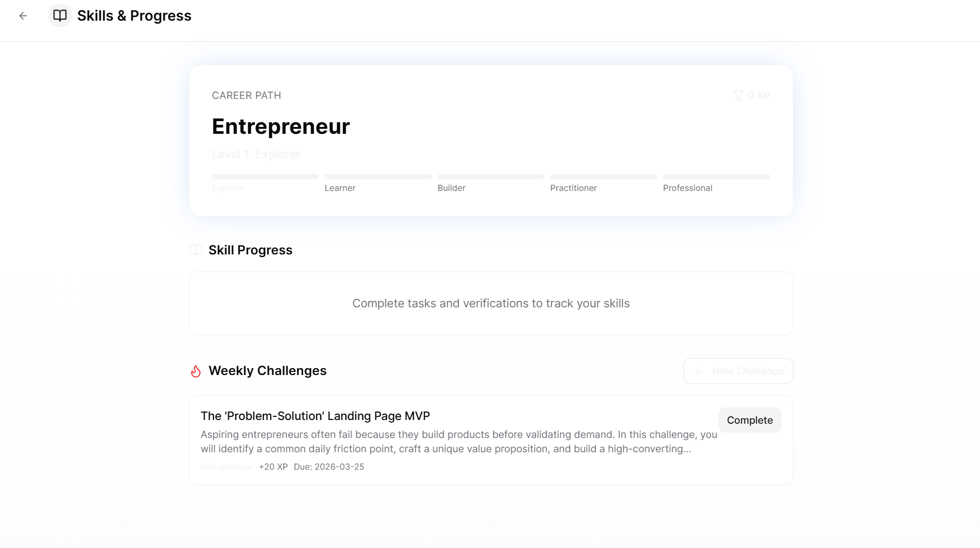Click the back arrow icon
980x548 pixels.
coord(23,16)
